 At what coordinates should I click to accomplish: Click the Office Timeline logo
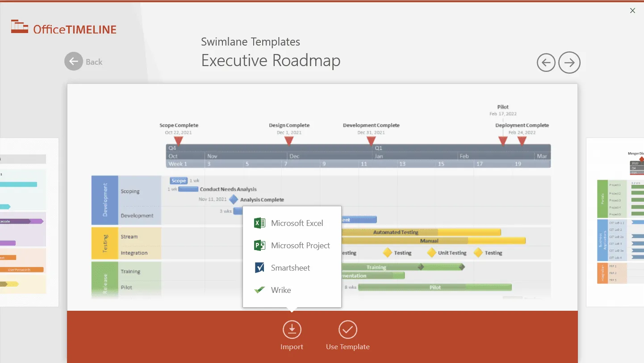coord(64,28)
